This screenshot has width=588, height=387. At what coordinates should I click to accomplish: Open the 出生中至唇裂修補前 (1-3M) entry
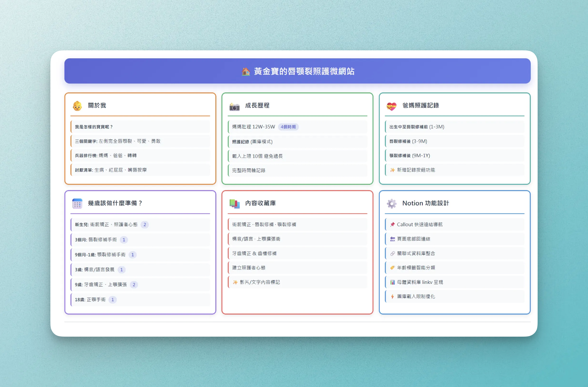pos(417,127)
